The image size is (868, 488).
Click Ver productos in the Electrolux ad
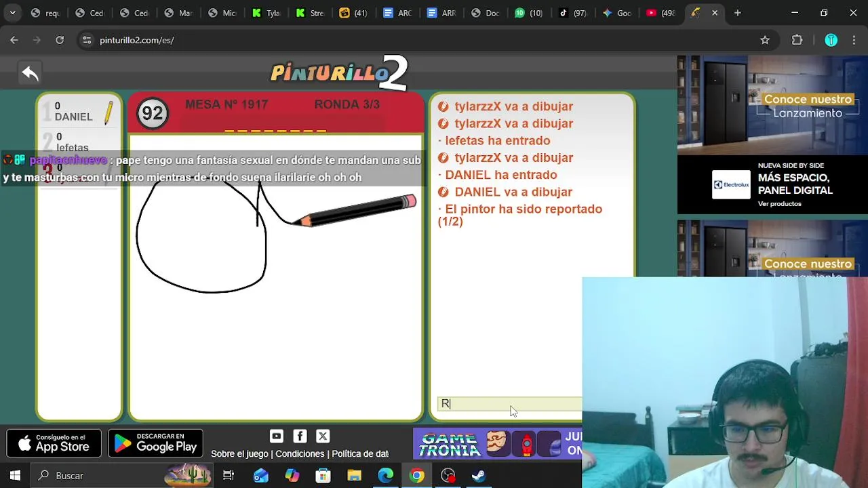780,203
